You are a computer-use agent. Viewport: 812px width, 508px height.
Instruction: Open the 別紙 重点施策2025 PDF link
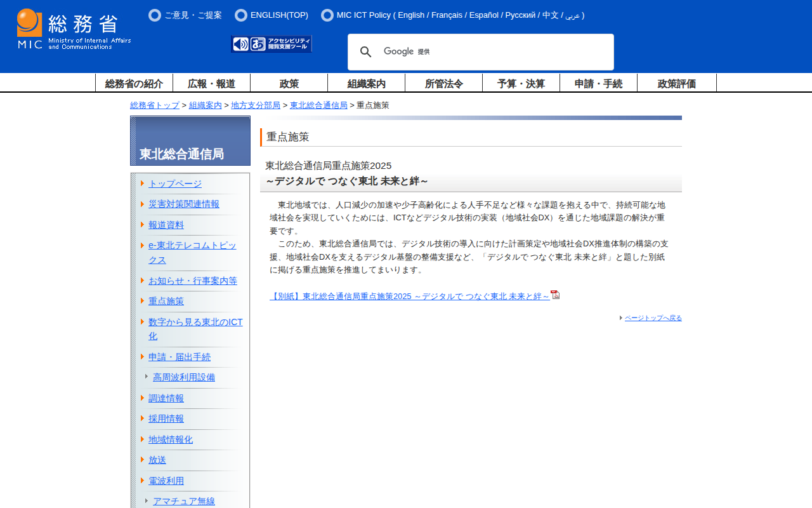coord(409,297)
